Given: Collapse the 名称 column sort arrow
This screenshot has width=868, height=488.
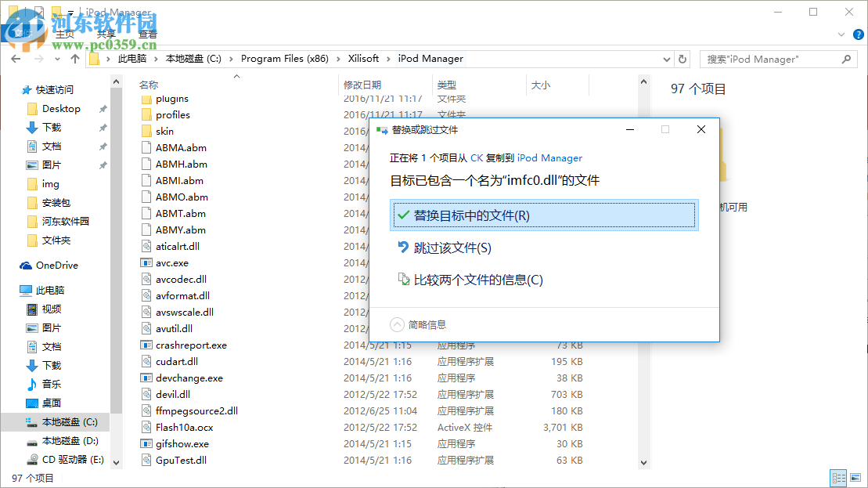Looking at the screenshot, I should pos(236,76).
